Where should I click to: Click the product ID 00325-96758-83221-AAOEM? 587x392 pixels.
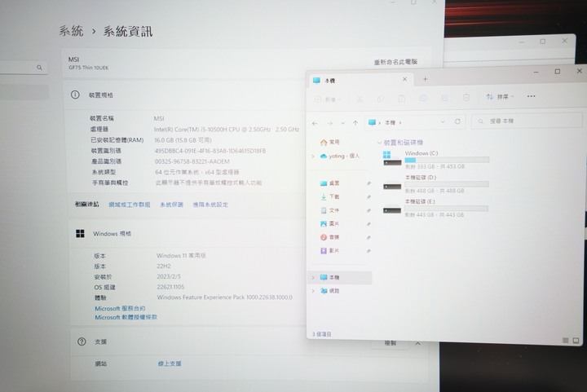(192, 161)
